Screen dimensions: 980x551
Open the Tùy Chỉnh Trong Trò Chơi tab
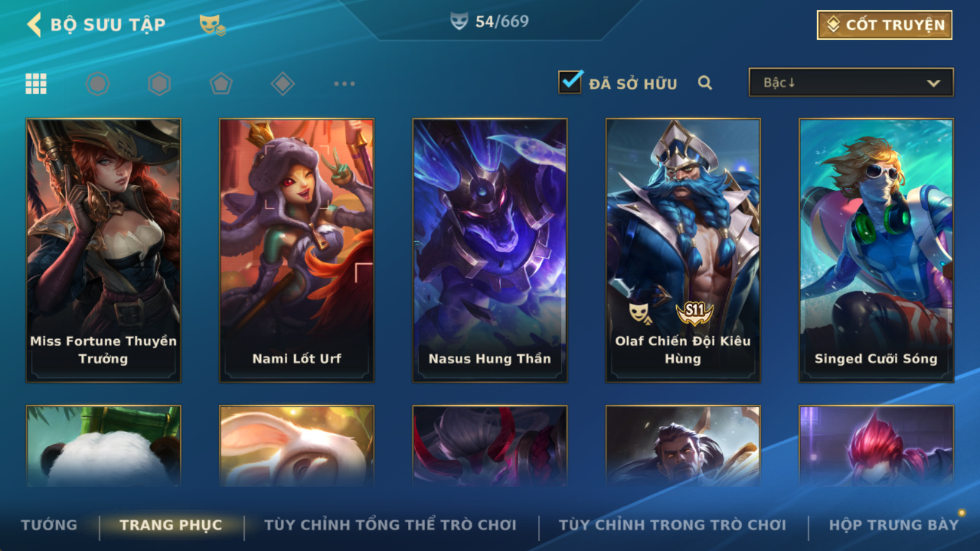click(673, 525)
